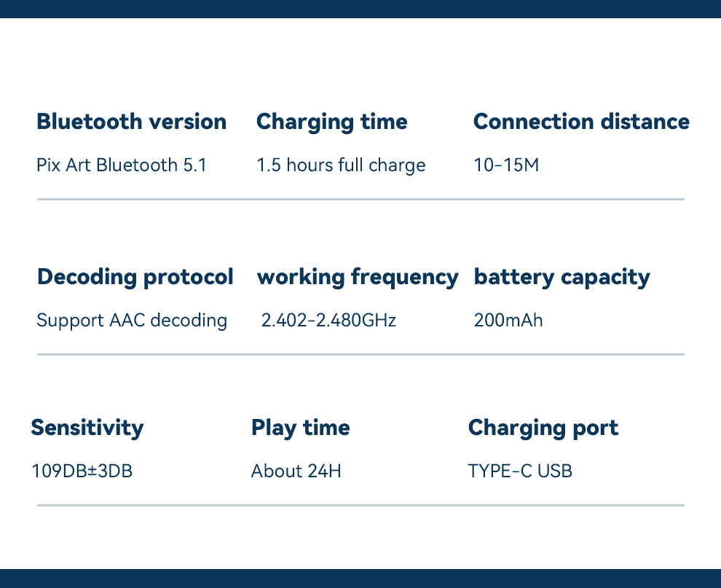
Task: Click the Sensitivity heading
Action: pos(87,428)
